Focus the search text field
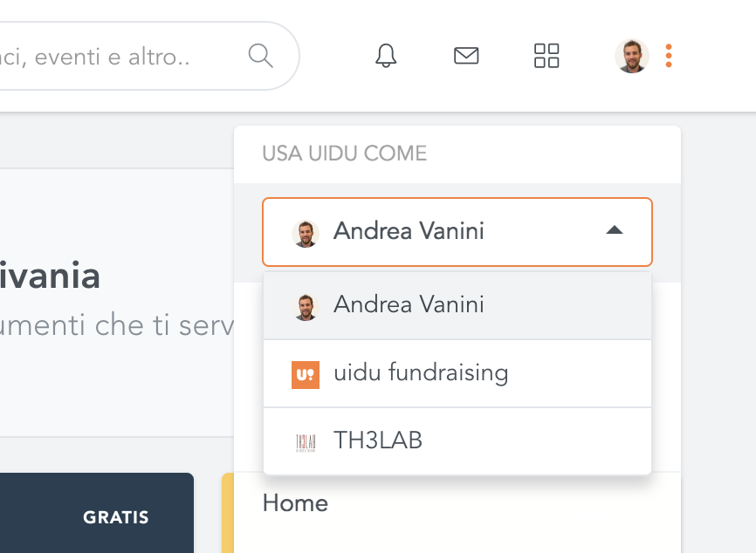 pos(120,57)
